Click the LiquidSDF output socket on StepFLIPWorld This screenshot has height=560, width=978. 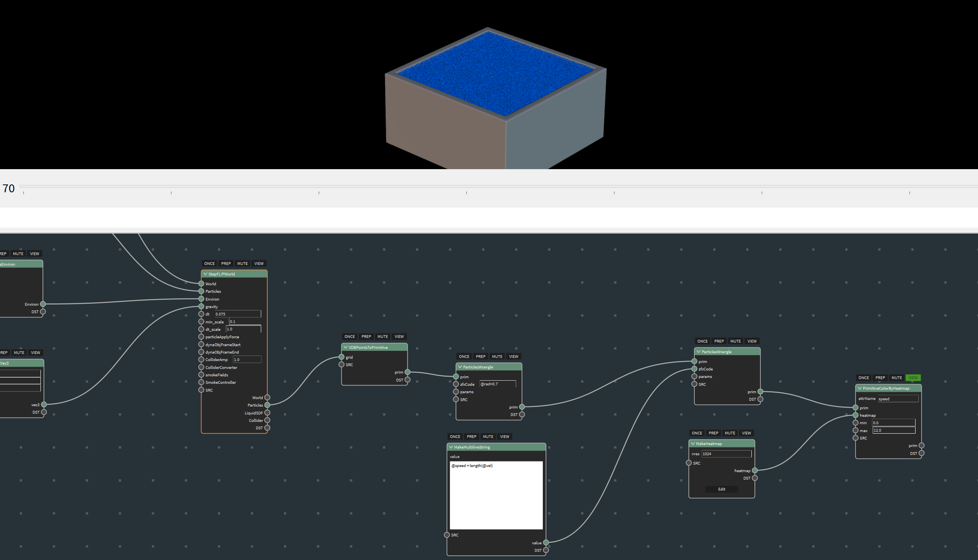[x=267, y=413]
